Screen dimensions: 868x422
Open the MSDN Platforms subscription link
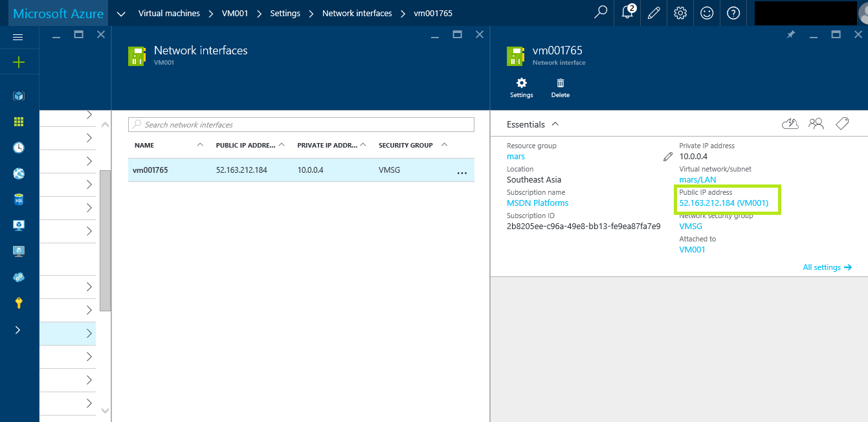point(537,203)
